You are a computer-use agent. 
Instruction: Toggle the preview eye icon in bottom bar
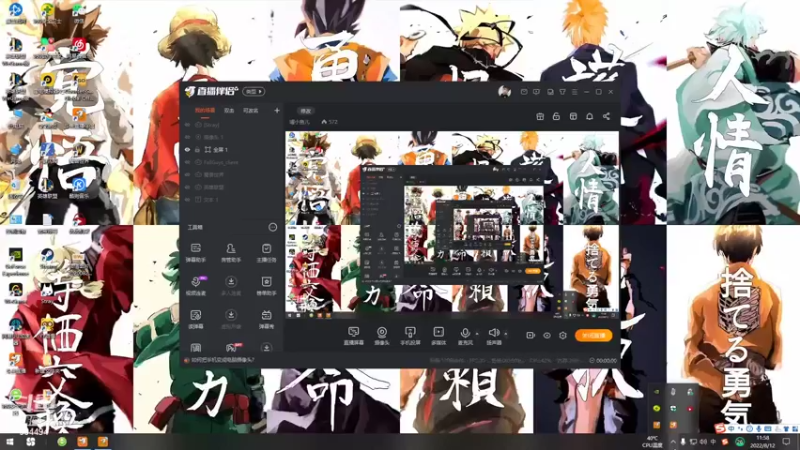(x=546, y=335)
